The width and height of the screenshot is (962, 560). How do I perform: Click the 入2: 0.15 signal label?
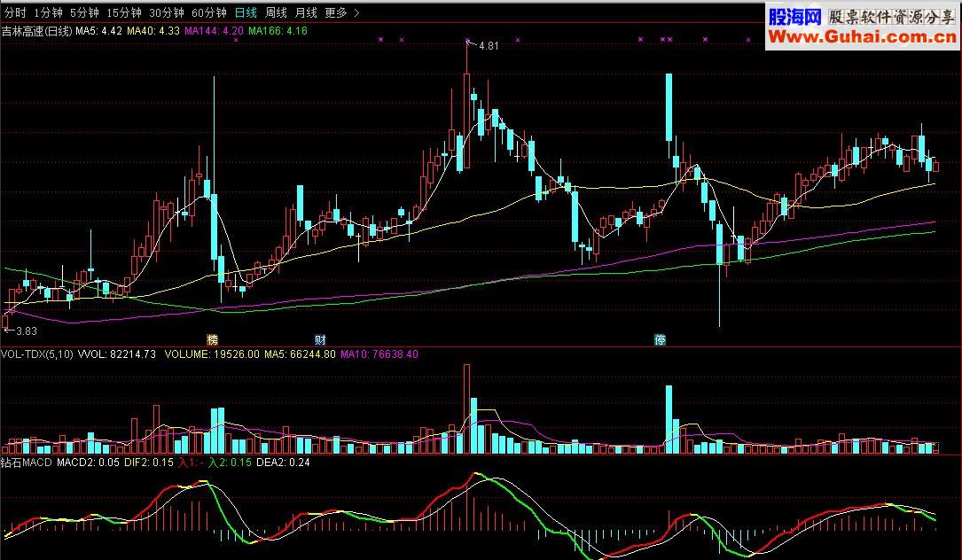click(x=230, y=463)
